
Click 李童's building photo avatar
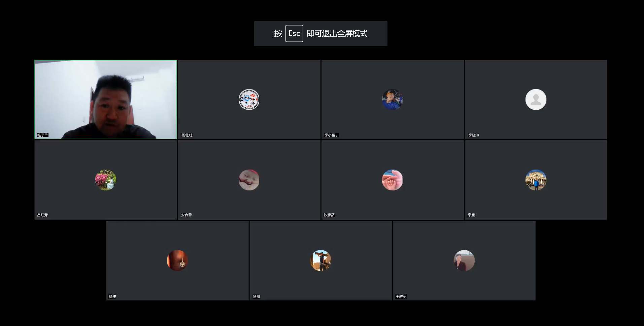point(536,180)
